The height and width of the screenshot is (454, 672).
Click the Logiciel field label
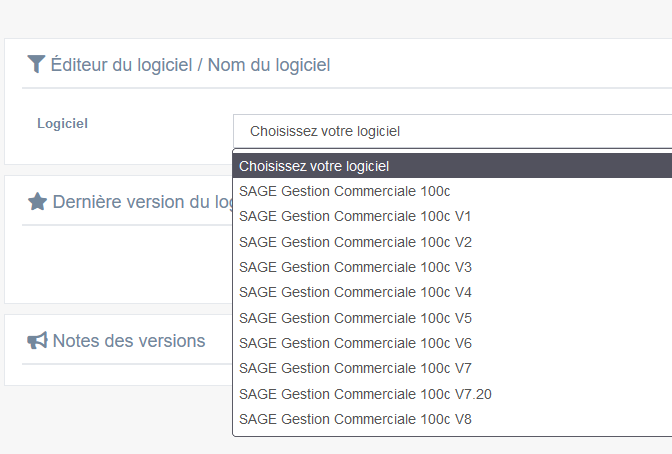pos(62,123)
